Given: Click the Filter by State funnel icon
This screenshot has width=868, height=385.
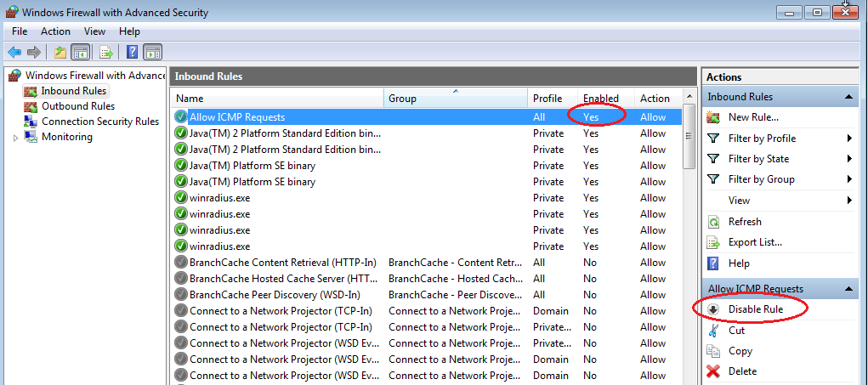Looking at the screenshot, I should [x=714, y=159].
